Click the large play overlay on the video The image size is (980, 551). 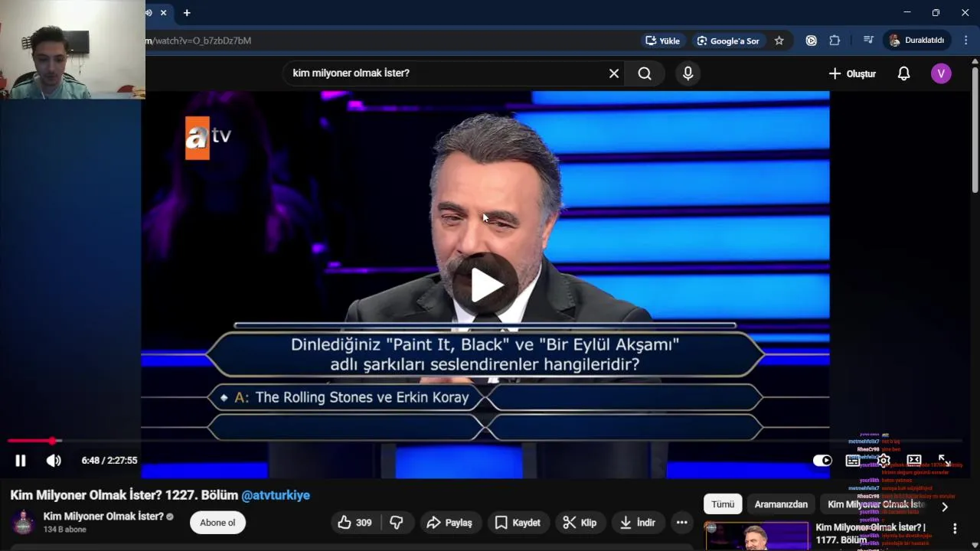pos(487,285)
